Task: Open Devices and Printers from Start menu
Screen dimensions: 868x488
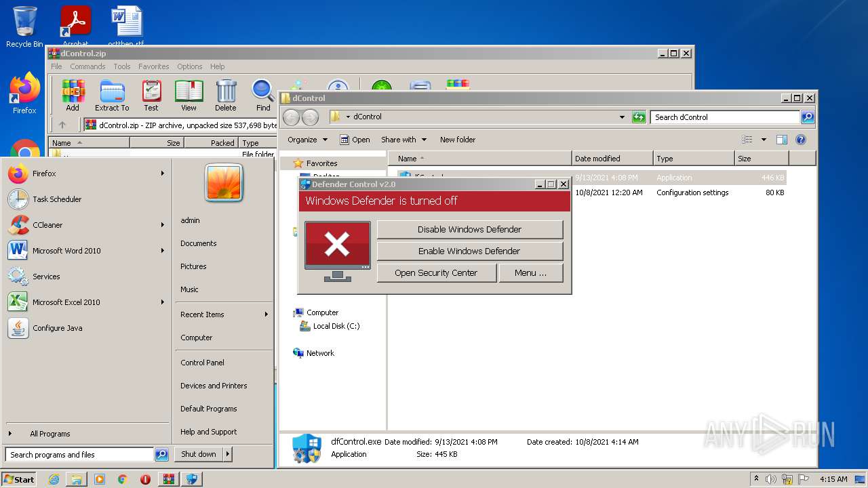Action: tap(214, 386)
